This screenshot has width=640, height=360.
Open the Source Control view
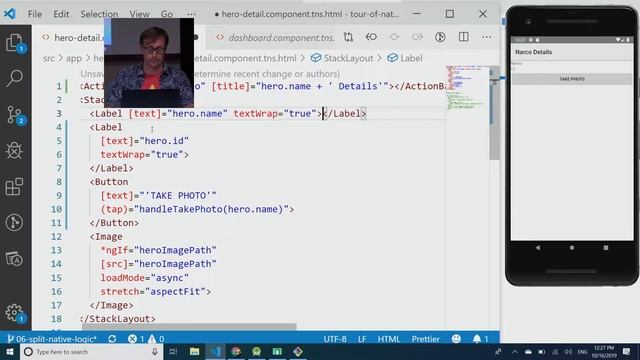coord(15,115)
